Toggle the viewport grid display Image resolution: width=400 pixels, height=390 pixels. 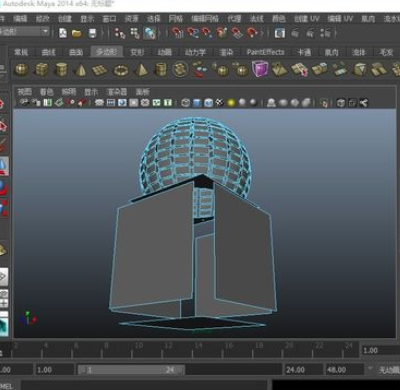[x=99, y=103]
